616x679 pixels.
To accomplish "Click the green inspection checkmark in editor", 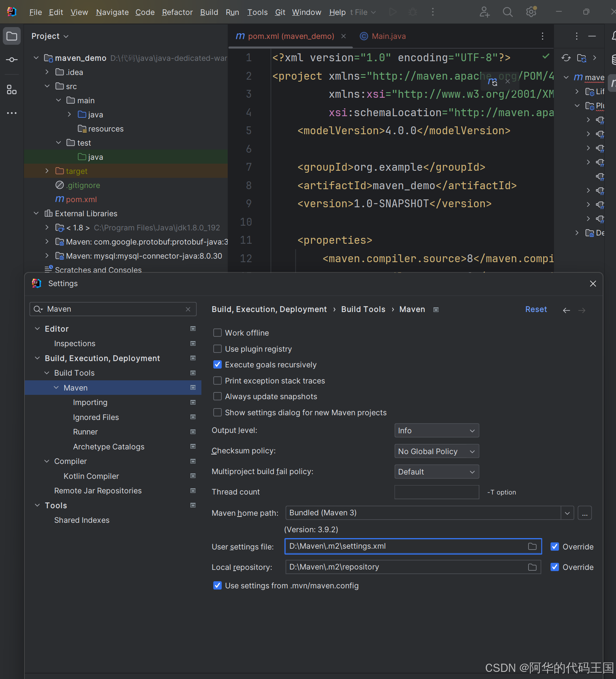I will coord(546,57).
